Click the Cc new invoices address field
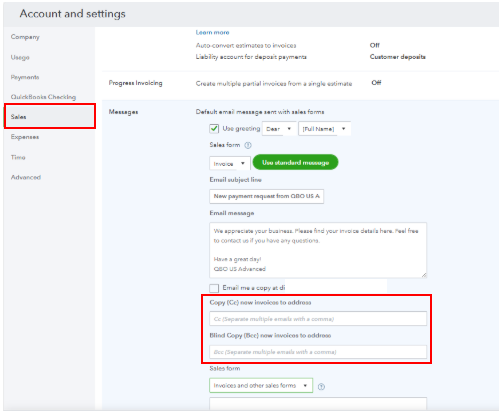This screenshot has height=411, width=504. point(318,319)
